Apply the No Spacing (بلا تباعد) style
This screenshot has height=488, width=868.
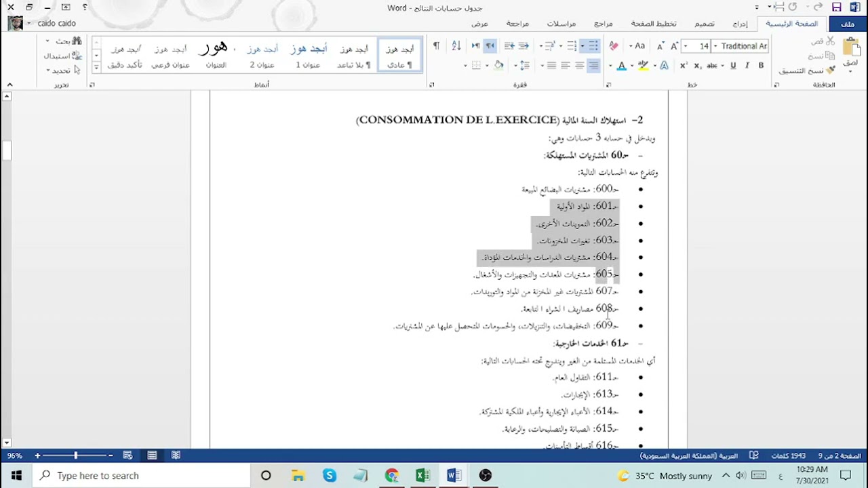click(354, 54)
